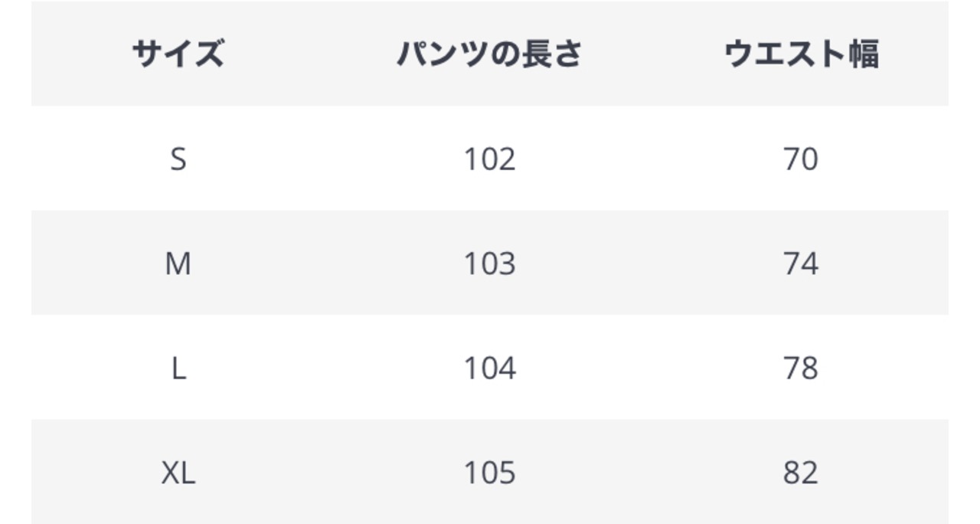The width and height of the screenshot is (980, 524).
Task: Click empty space left of the L label
Action: point(92,368)
